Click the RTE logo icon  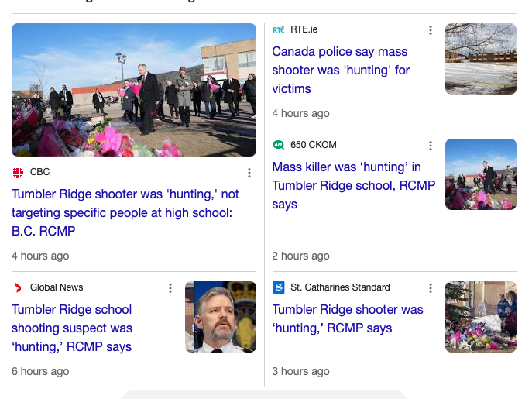coord(279,30)
